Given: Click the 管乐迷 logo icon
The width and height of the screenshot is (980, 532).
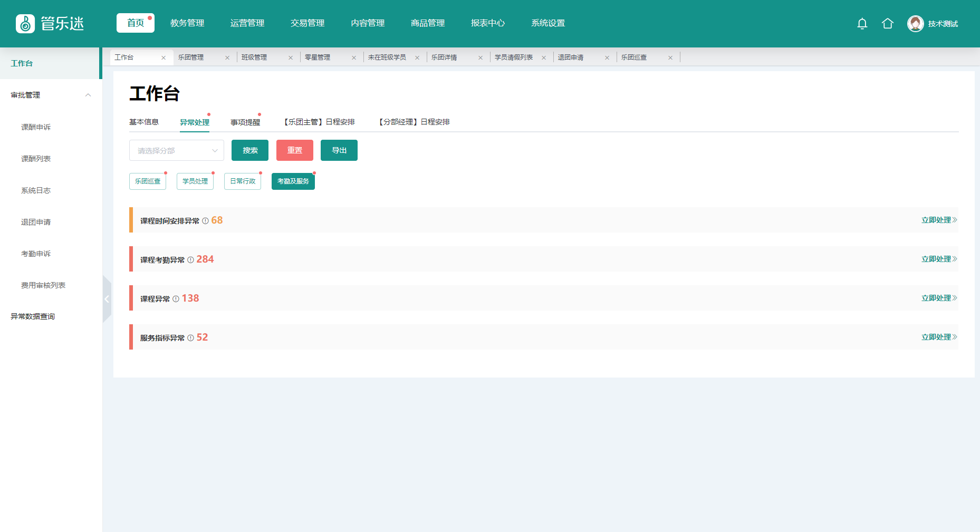Looking at the screenshot, I should [x=25, y=24].
